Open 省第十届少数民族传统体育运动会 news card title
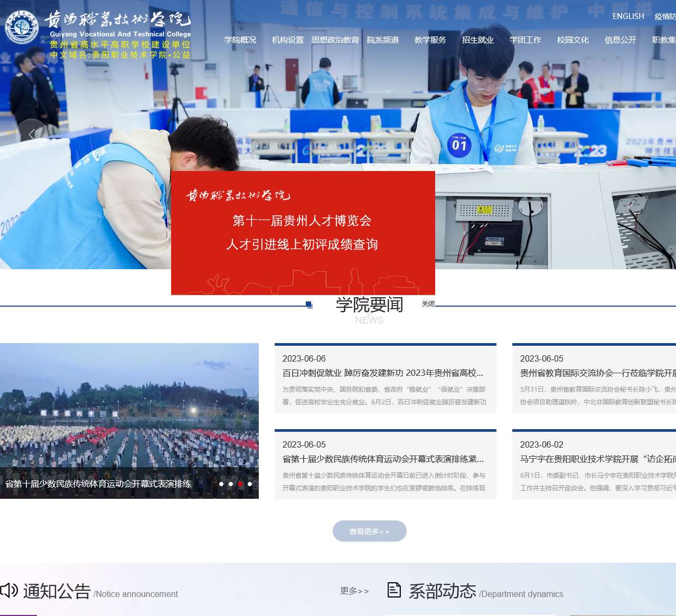 383,459
